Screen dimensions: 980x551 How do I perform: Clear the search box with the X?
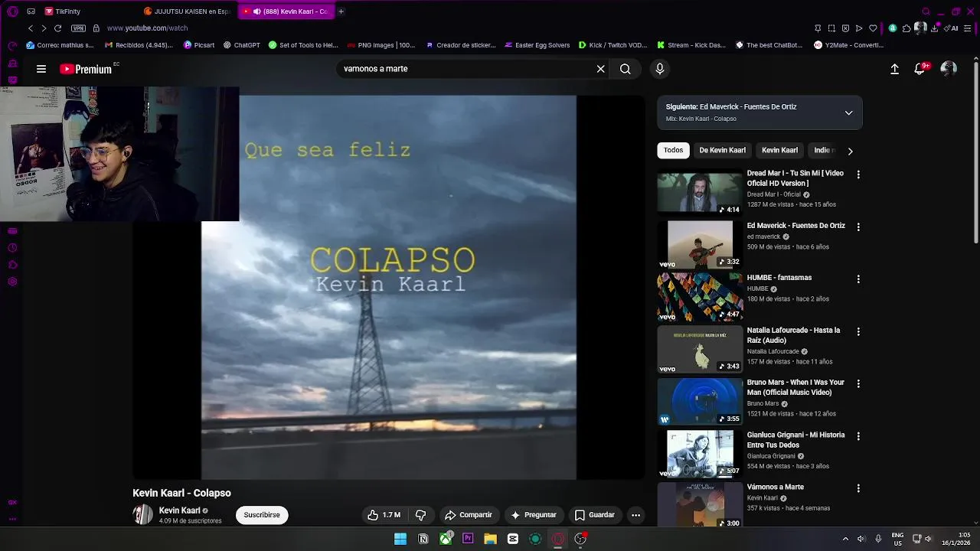[601, 69]
